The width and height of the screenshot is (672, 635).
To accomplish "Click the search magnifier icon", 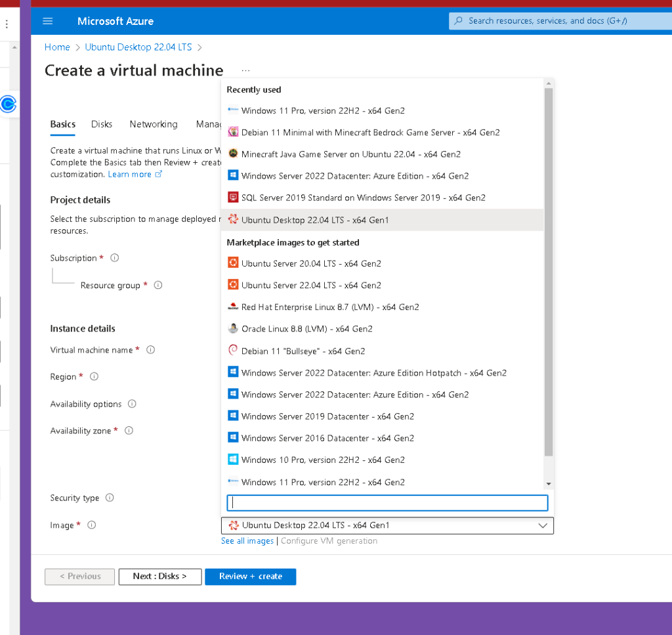I will 458,20.
